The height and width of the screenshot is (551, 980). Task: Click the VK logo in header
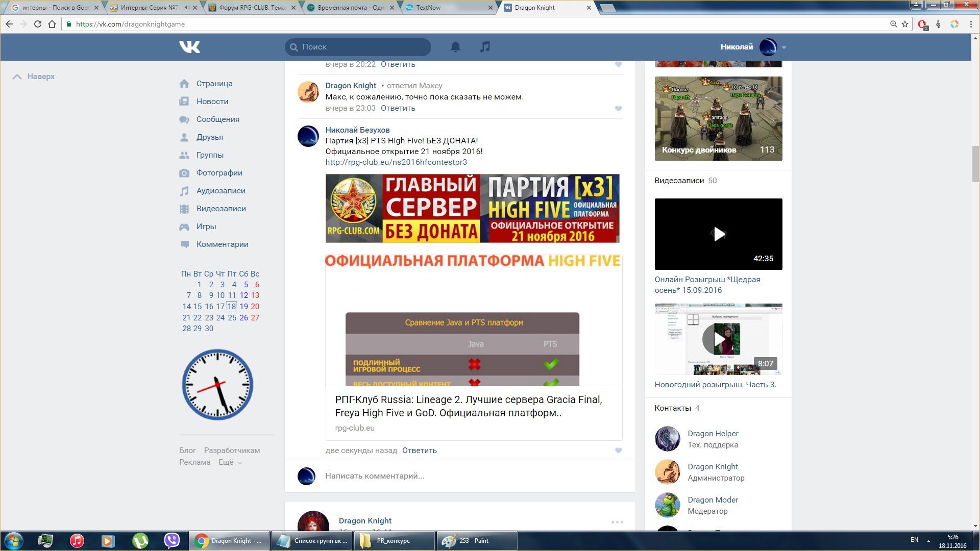190,47
